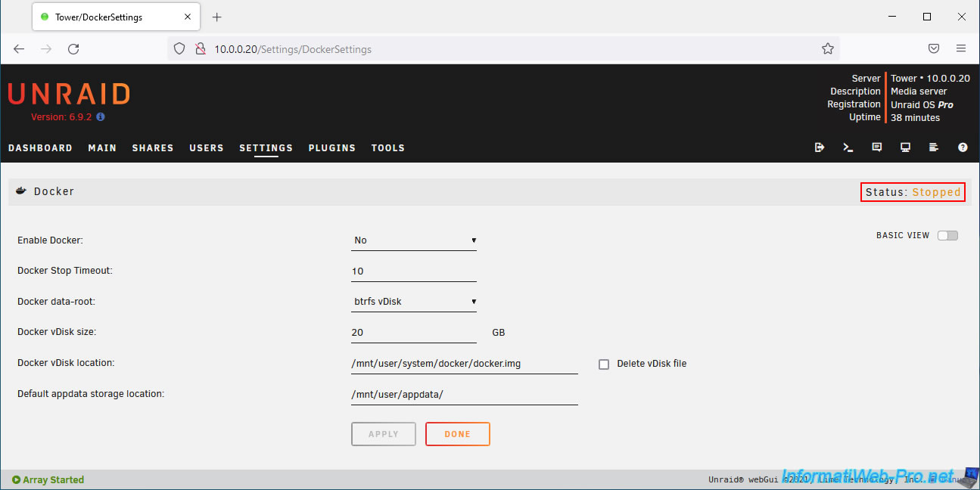Expand the Enable Docker dropdown
Image resolution: width=980 pixels, height=490 pixels.
click(414, 240)
